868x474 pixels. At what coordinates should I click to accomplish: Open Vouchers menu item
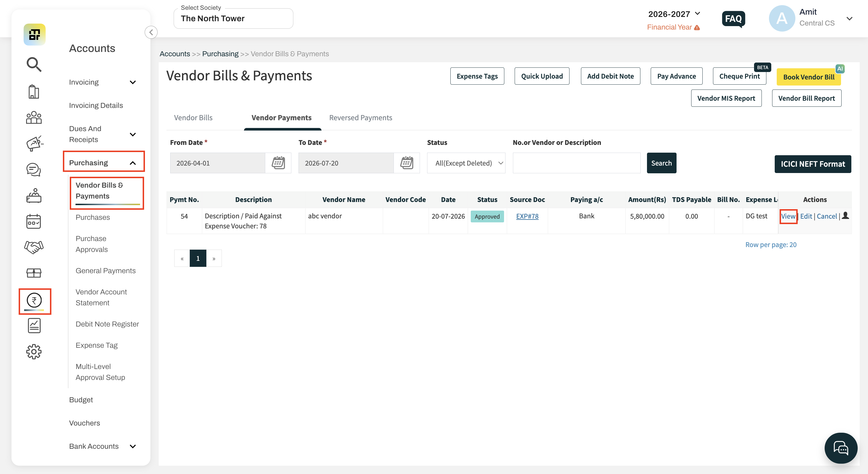tap(85, 423)
